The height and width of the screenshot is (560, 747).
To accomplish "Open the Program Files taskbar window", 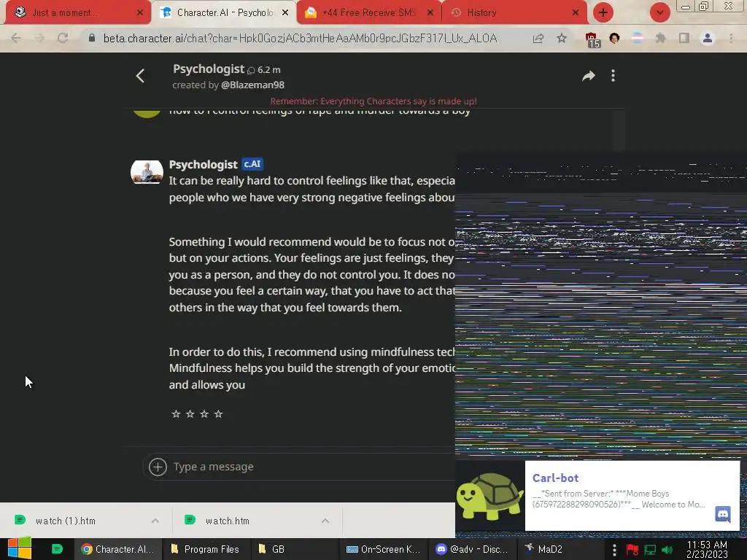I will [x=205, y=549].
